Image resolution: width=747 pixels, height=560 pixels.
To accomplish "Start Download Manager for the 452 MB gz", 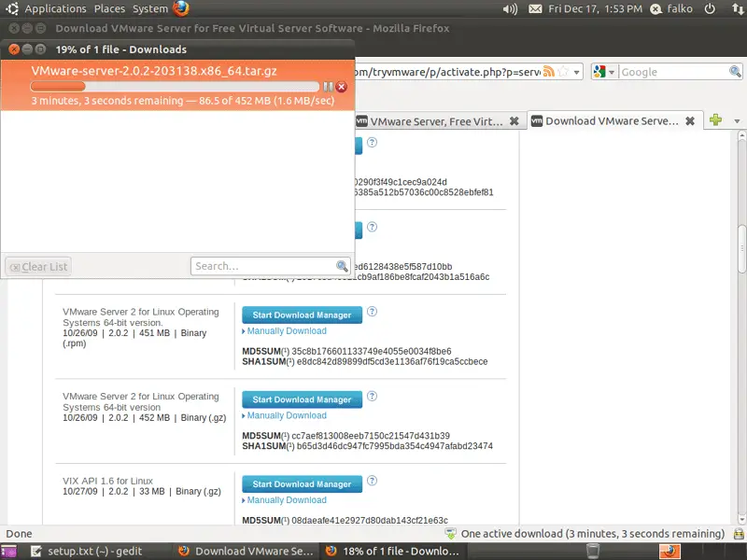I will (x=302, y=399).
